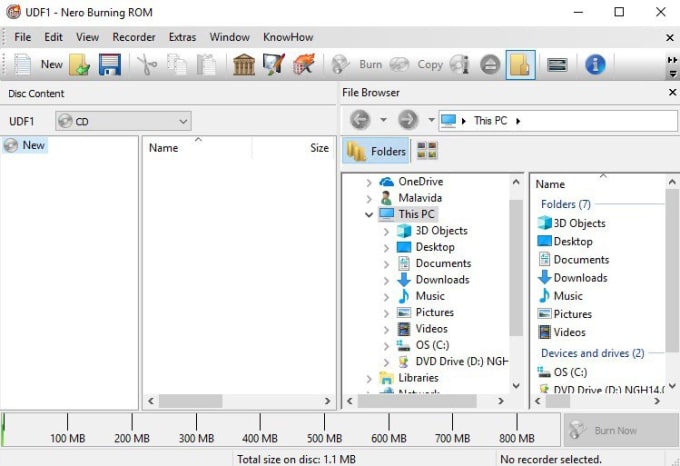Expand the Downloads tree node

point(386,280)
